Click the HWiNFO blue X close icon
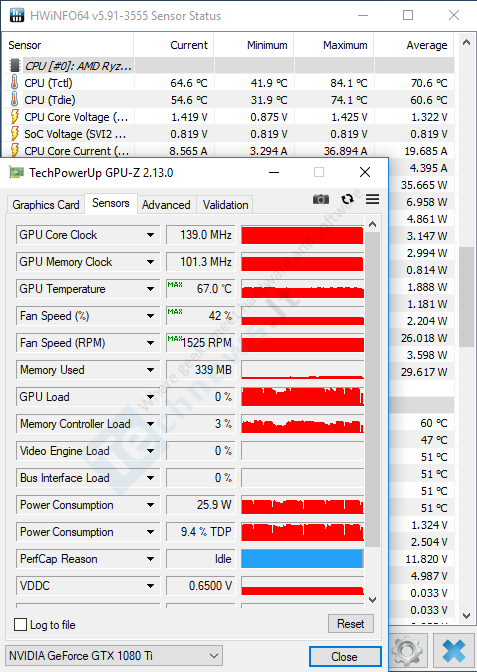477x672 pixels. pos(454,651)
